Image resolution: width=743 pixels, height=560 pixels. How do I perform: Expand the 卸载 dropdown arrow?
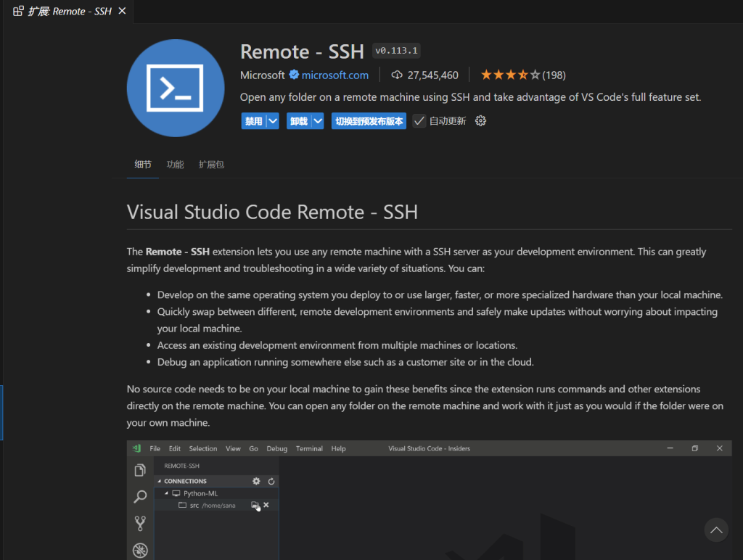tap(318, 121)
